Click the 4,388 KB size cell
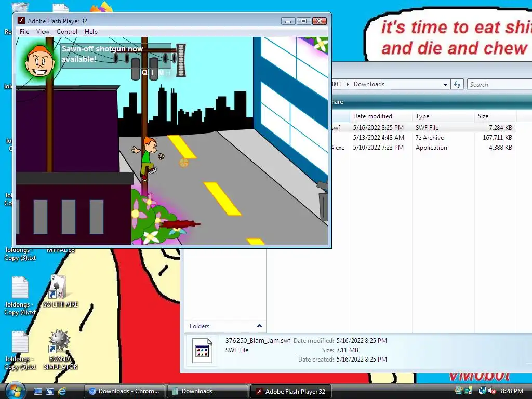This screenshot has width=532, height=399. (x=500, y=147)
